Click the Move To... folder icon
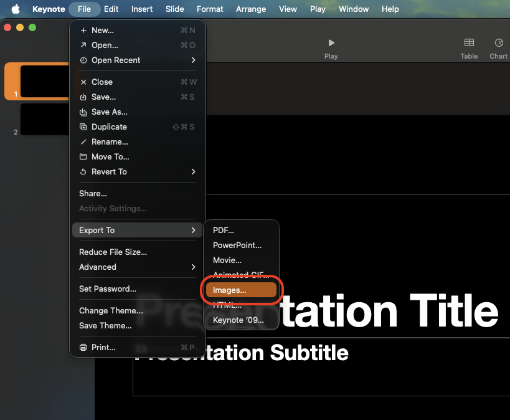The width and height of the screenshot is (510, 420). 83,157
